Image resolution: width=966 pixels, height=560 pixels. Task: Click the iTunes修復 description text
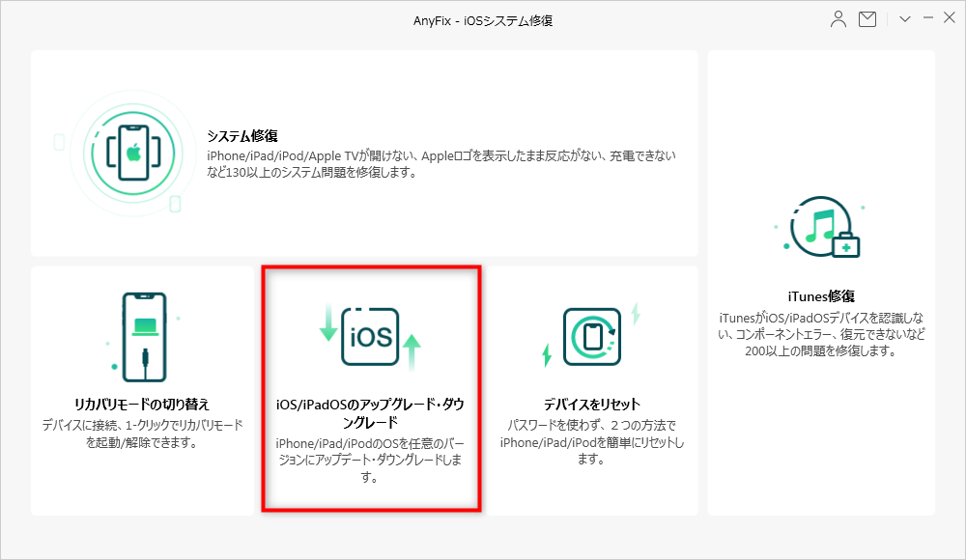(x=821, y=334)
